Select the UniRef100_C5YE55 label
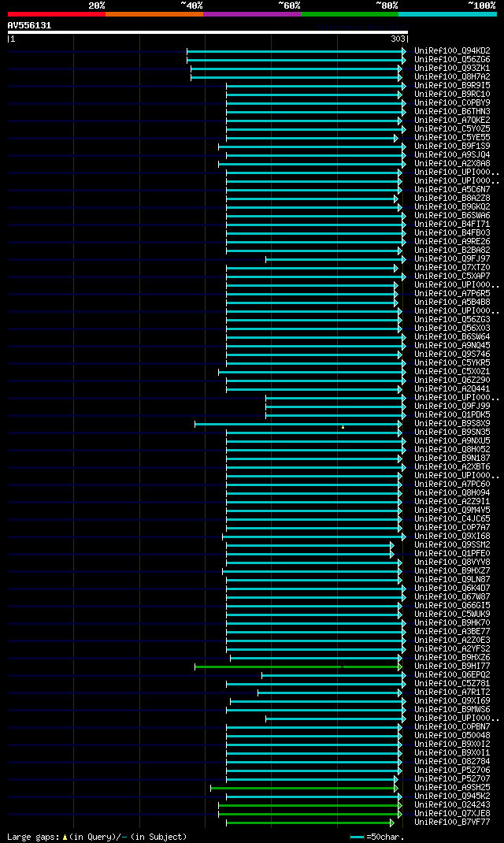 click(452, 138)
